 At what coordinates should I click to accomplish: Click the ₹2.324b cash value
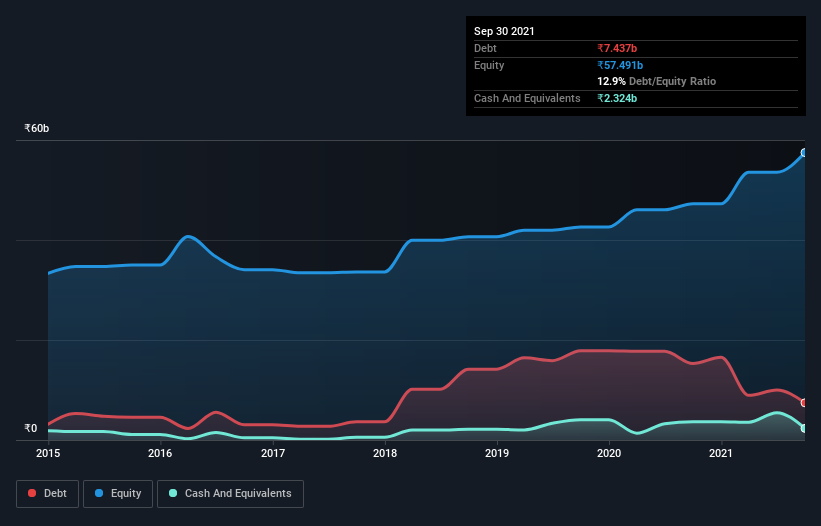point(617,98)
